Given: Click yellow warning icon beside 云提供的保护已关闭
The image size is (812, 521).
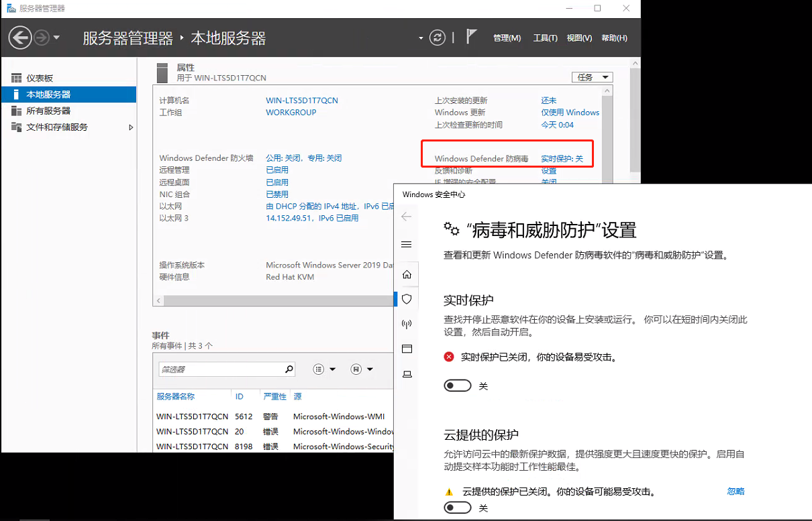Looking at the screenshot, I should (449, 491).
